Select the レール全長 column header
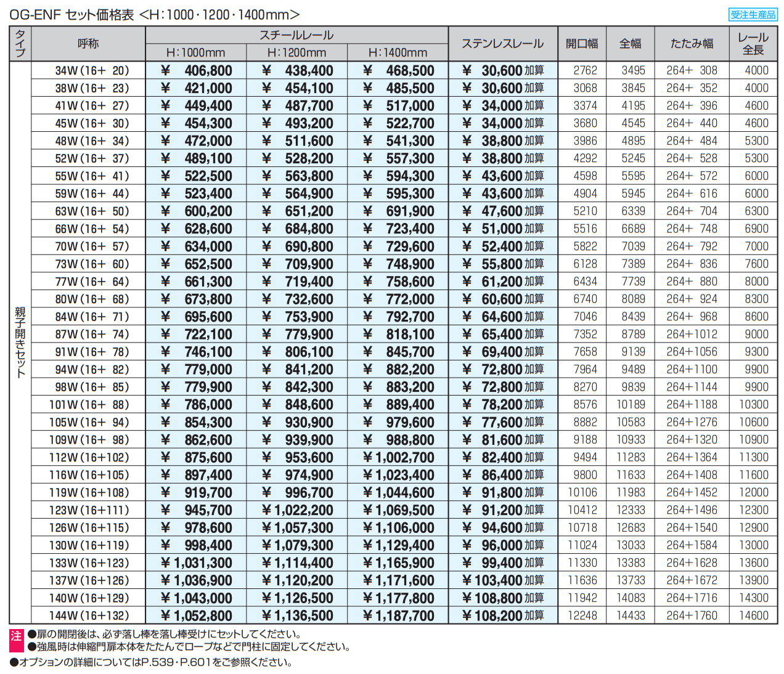 click(753, 44)
